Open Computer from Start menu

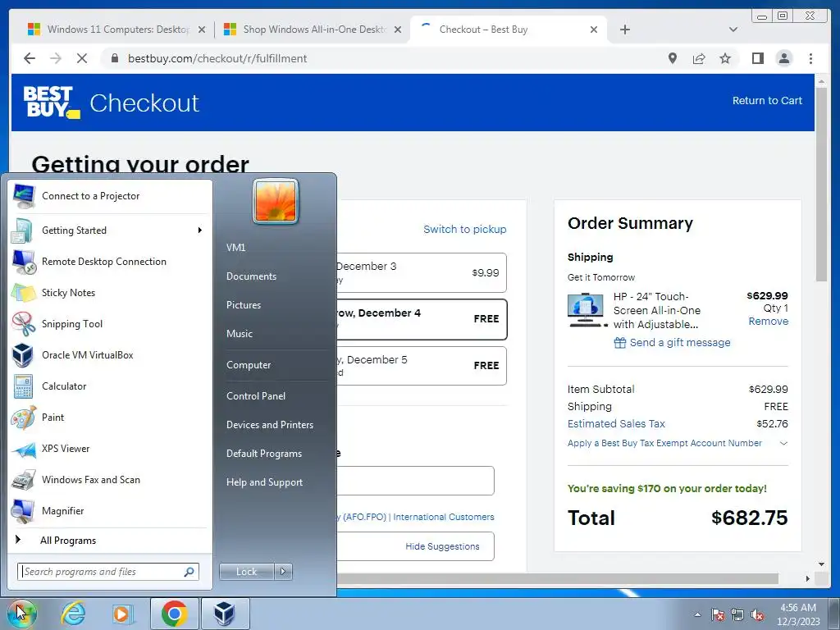click(249, 365)
